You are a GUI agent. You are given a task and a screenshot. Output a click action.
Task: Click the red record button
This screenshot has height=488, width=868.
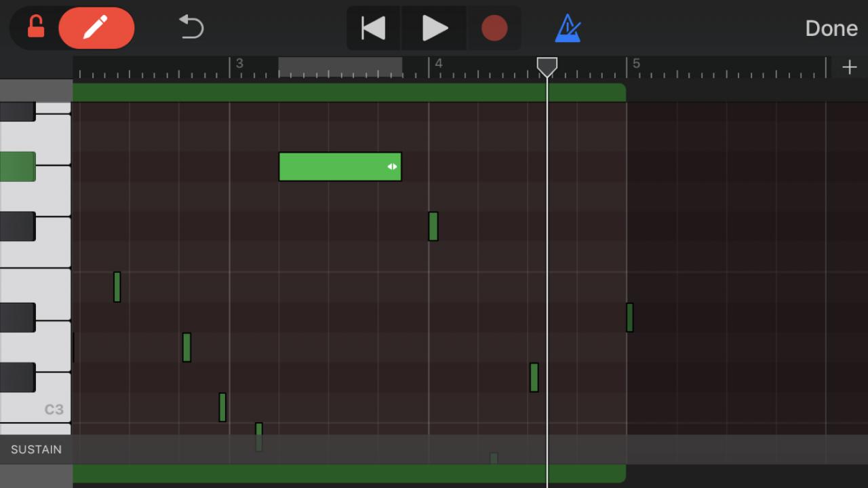point(494,29)
